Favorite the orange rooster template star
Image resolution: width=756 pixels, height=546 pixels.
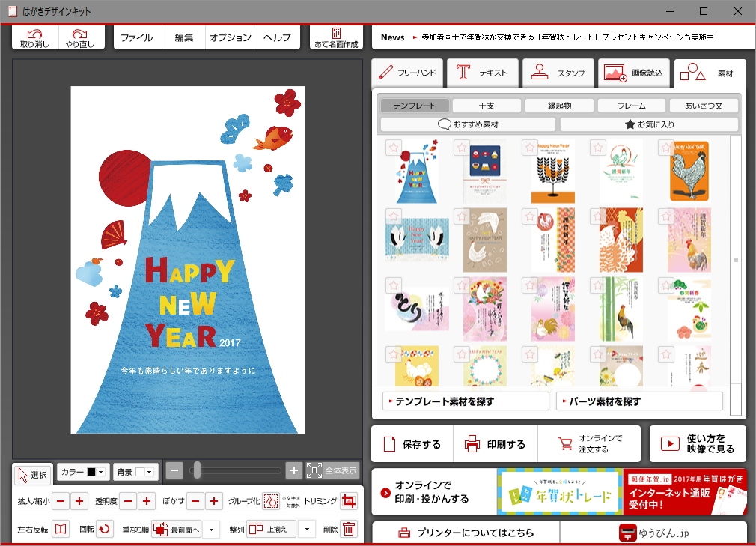666,147
